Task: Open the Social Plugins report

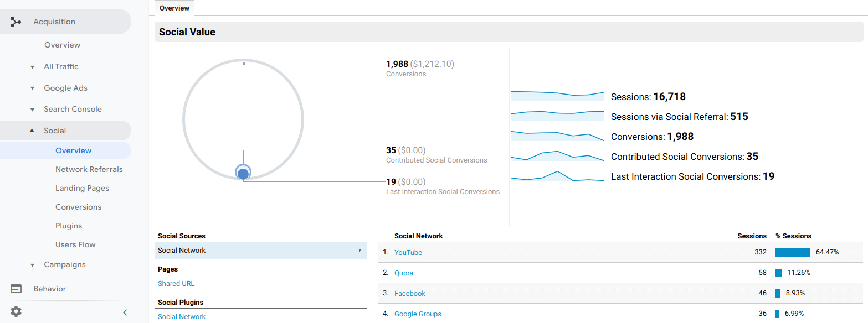Action: (69, 226)
